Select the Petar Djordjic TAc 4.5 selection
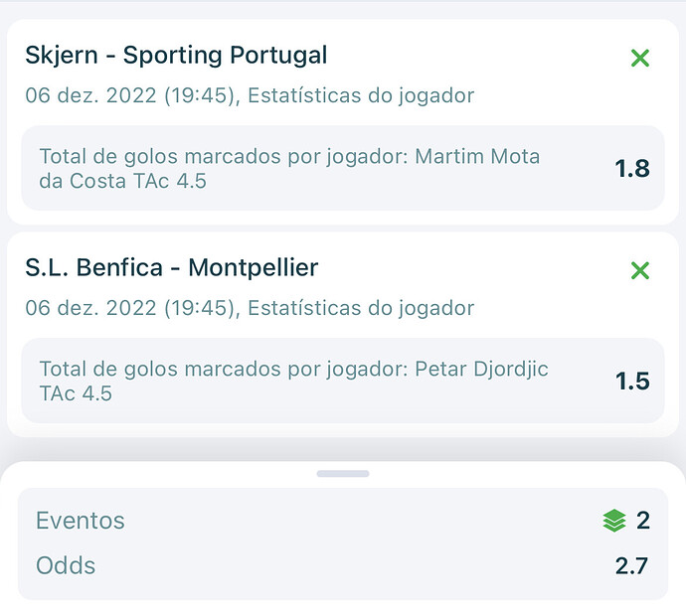This screenshot has width=686, height=616. 293,381
